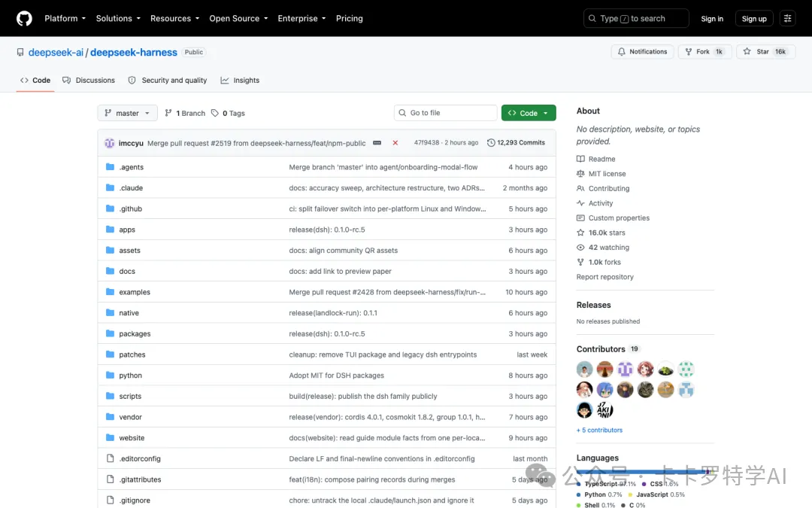Click the book icon beside Readme
Viewport: 812px width, 508px height.
pos(580,159)
